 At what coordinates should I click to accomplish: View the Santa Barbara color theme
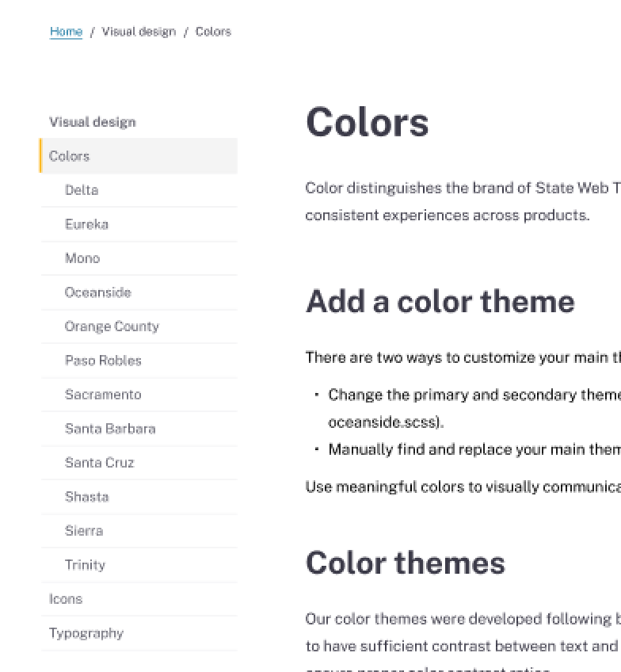click(x=109, y=429)
